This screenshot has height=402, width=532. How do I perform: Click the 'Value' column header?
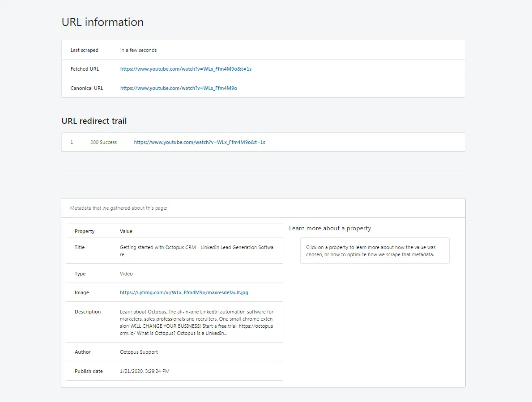(126, 231)
